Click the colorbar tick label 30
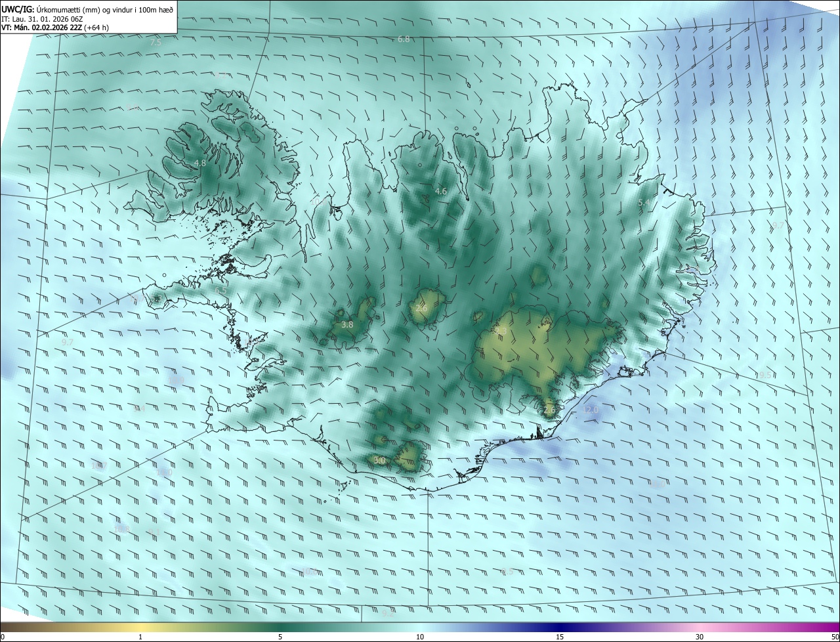This screenshot has width=840, height=642. tap(700, 637)
